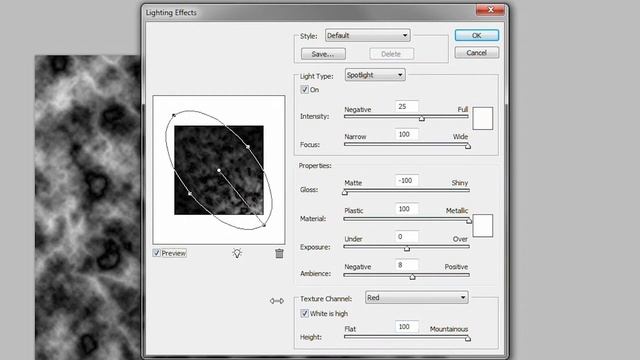Image resolution: width=640 pixels, height=360 pixels.
Task: Click the Full label near Intensity
Action: coord(463,109)
